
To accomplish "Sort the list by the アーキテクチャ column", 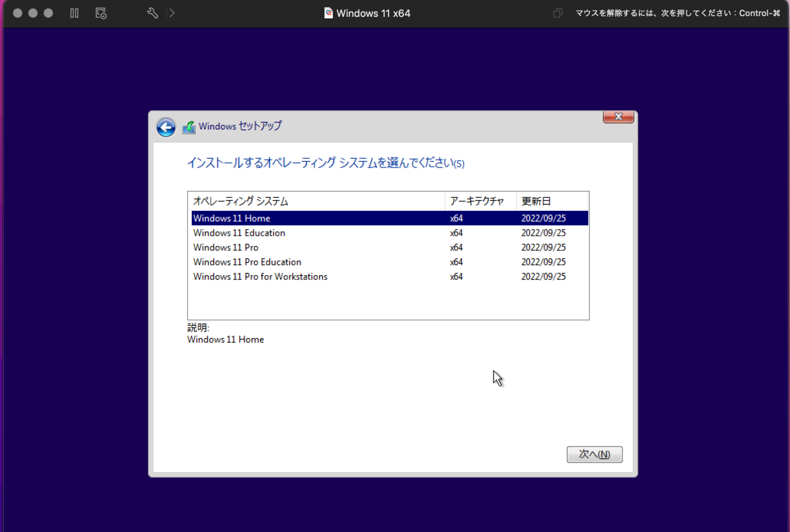I will coord(477,201).
